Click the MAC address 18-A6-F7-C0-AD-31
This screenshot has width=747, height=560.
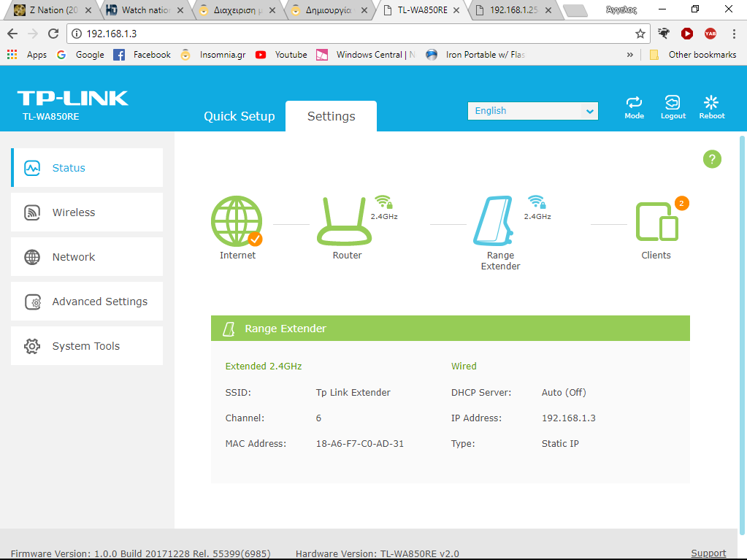click(x=360, y=443)
